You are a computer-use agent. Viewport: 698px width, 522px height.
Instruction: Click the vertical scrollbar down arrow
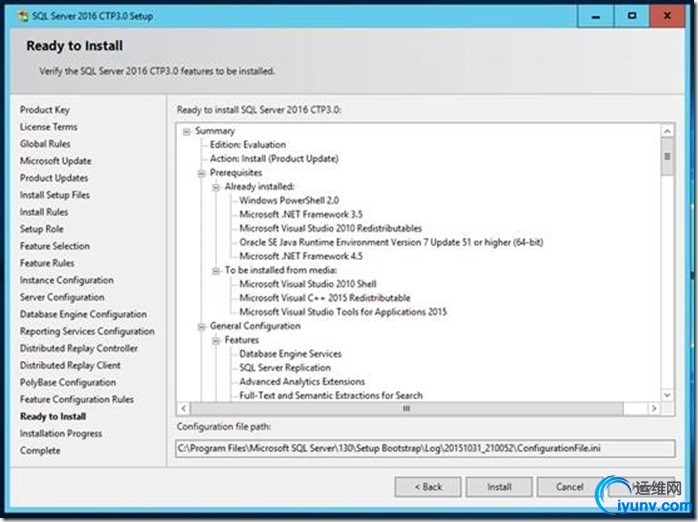coord(667,395)
